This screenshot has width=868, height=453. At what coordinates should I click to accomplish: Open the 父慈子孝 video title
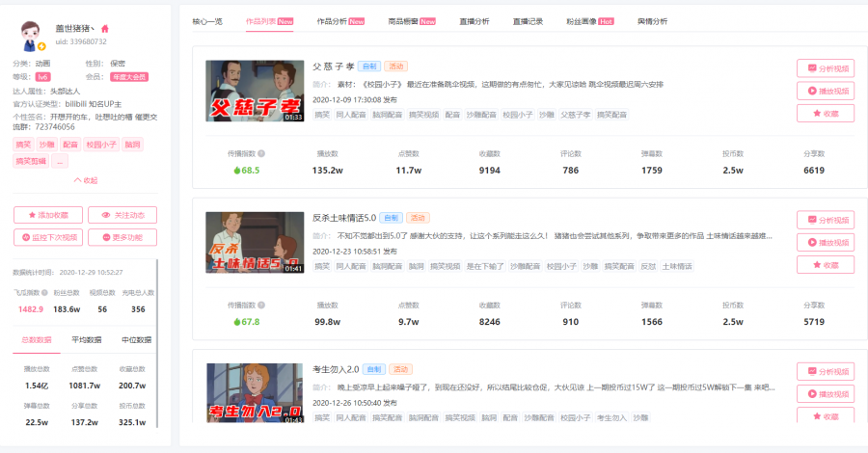[333, 67]
